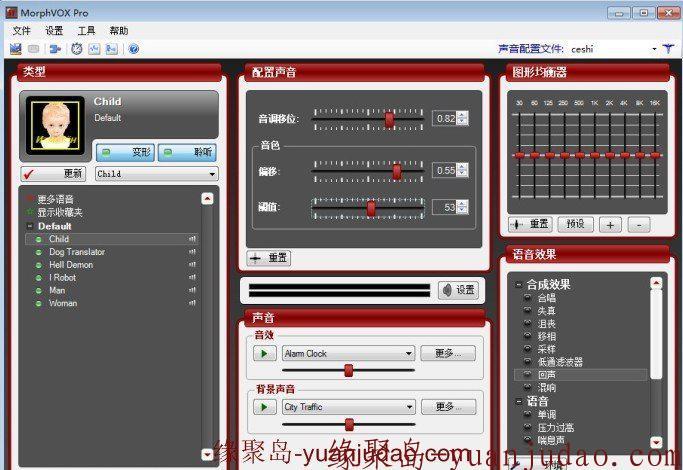Click the green dot beside Hell Demon
Screen dimensions: 683x470
pyautogui.click(x=39, y=265)
